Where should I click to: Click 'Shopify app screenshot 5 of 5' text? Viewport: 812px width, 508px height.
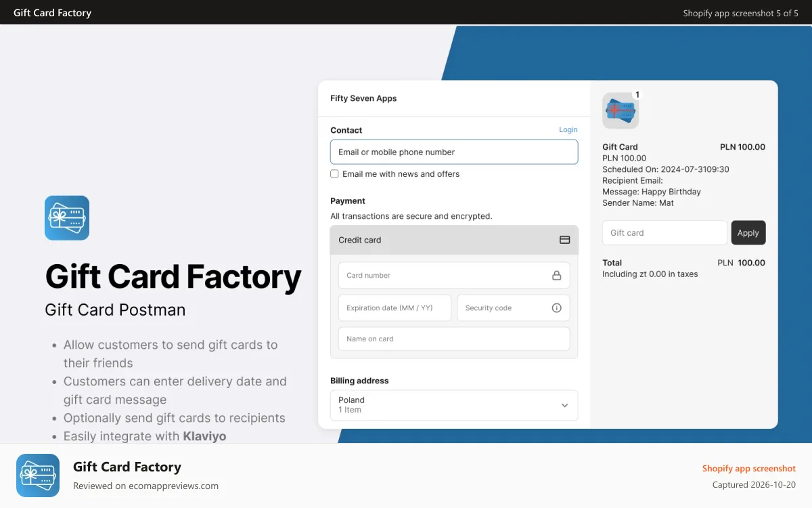pyautogui.click(x=740, y=13)
